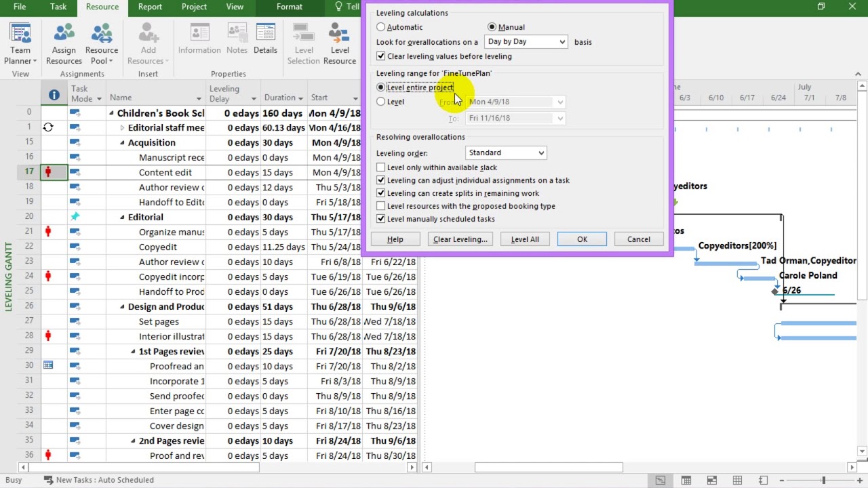868x488 pixels.
Task: Click the Content edit task name cell
Action: click(x=156, y=173)
